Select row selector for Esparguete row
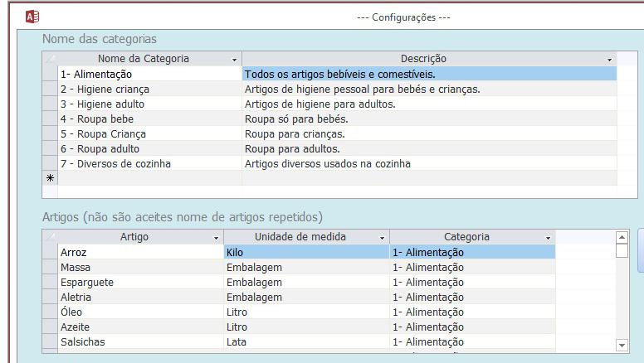 (x=50, y=283)
